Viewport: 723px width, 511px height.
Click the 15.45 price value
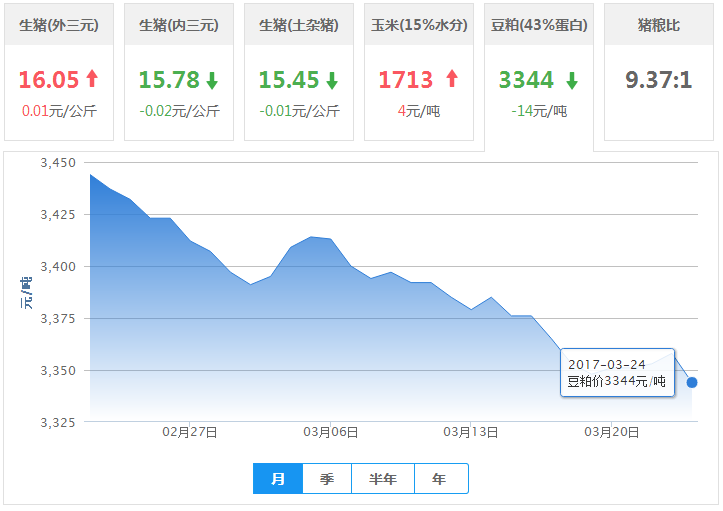289,80
